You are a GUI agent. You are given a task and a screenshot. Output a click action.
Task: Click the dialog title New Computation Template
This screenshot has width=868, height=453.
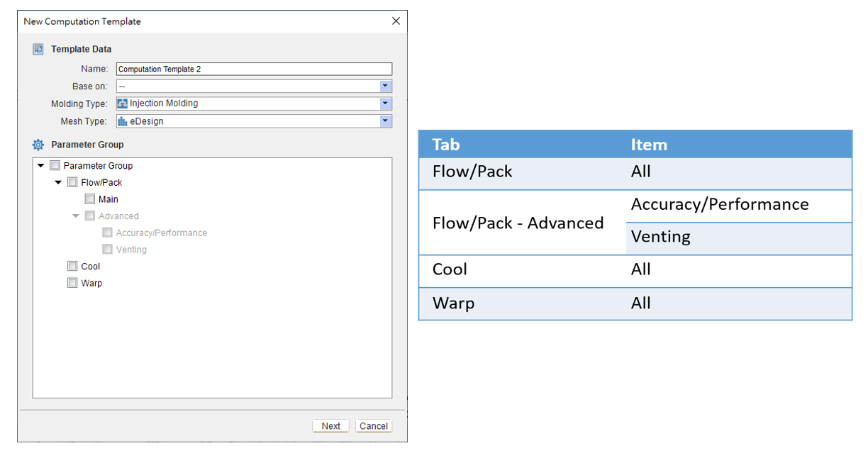[x=82, y=21]
